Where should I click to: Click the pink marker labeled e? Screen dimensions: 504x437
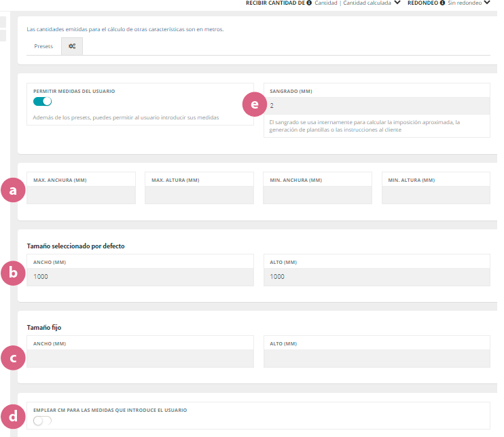pyautogui.click(x=255, y=104)
